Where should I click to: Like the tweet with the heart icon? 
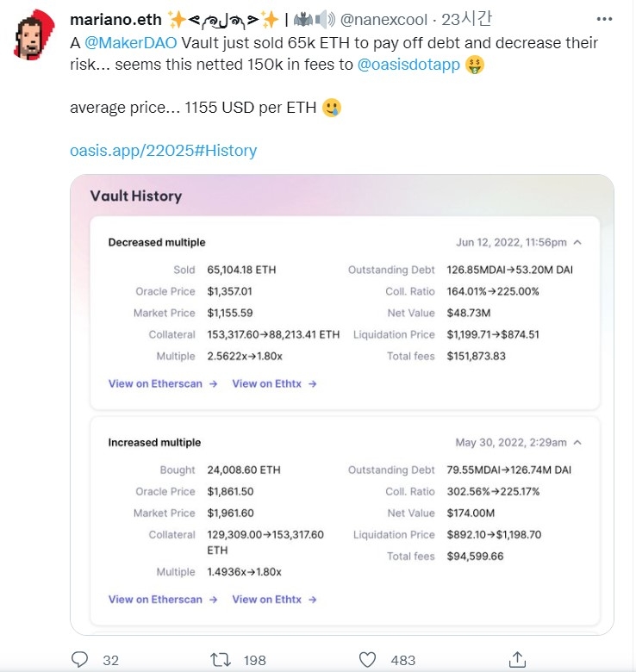pyautogui.click(x=367, y=660)
